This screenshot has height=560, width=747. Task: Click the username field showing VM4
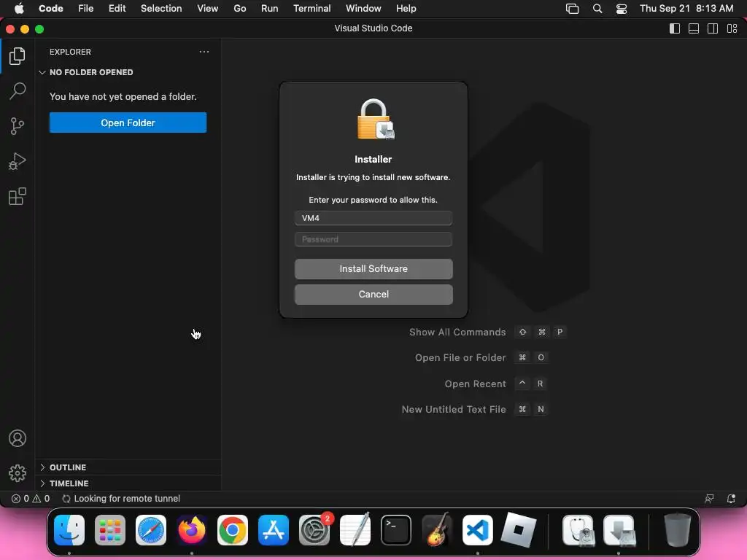pyautogui.click(x=373, y=218)
